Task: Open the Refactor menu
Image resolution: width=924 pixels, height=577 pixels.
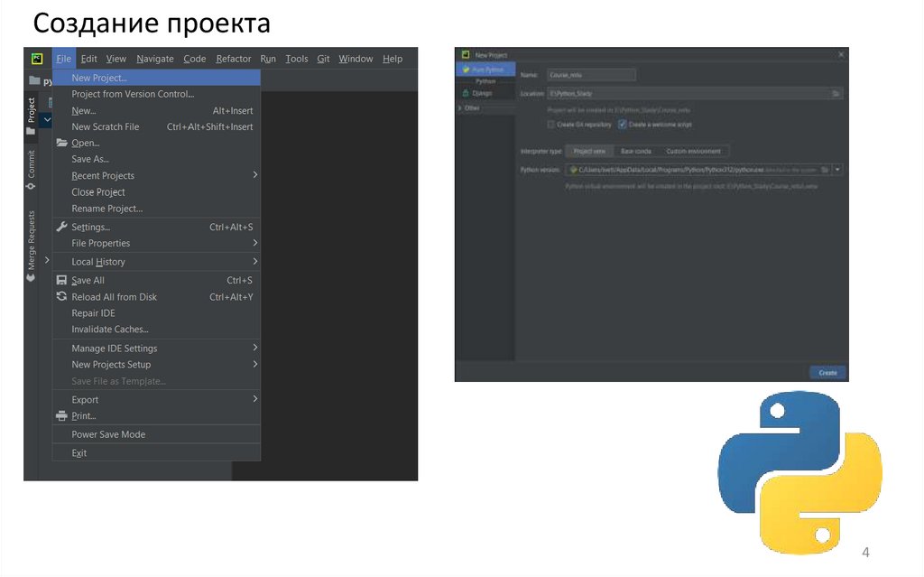Action: (x=234, y=59)
